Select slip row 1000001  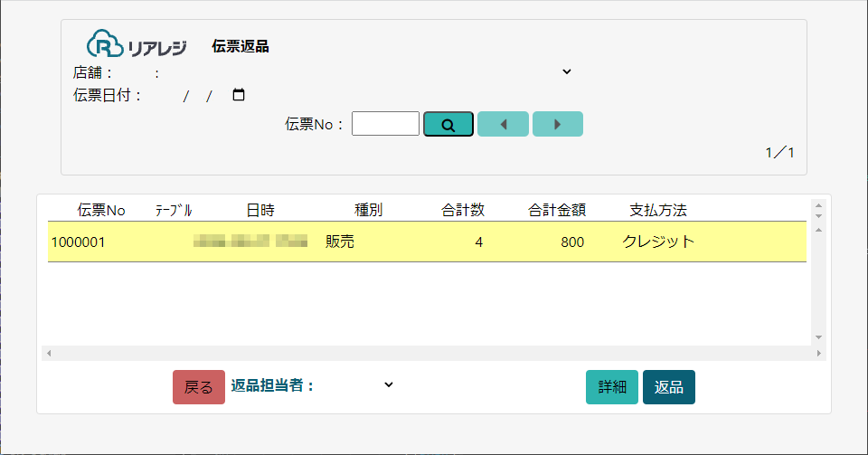[425, 242]
